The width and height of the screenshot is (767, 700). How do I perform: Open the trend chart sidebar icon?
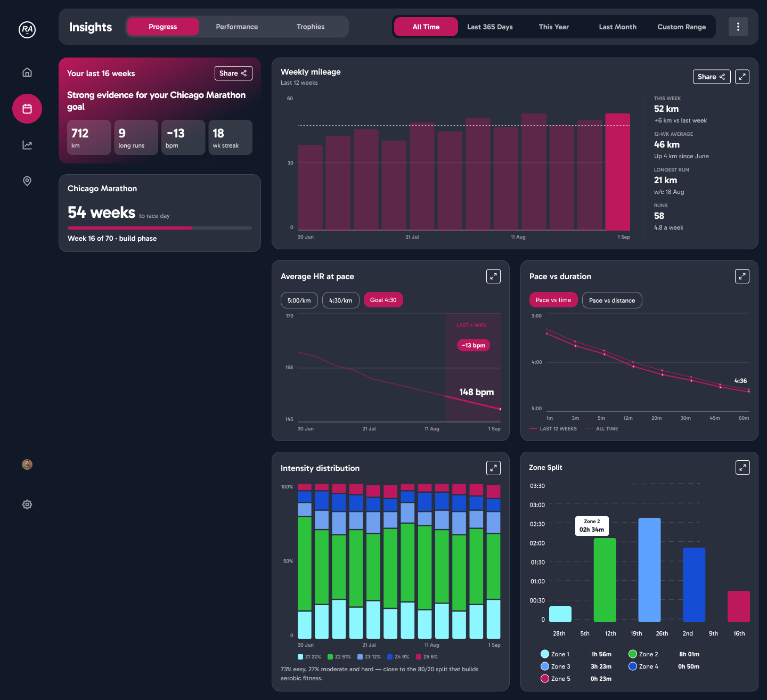[27, 145]
